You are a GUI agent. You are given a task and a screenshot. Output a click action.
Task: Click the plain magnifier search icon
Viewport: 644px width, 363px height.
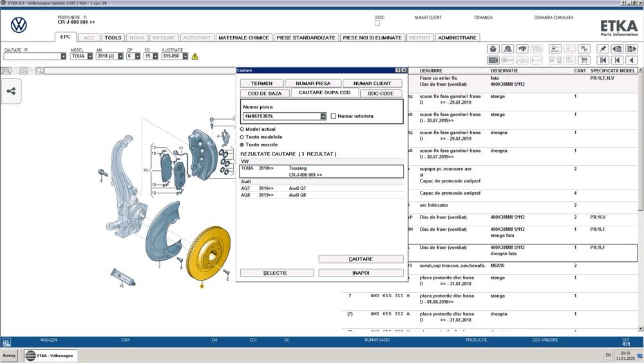coord(39,71)
